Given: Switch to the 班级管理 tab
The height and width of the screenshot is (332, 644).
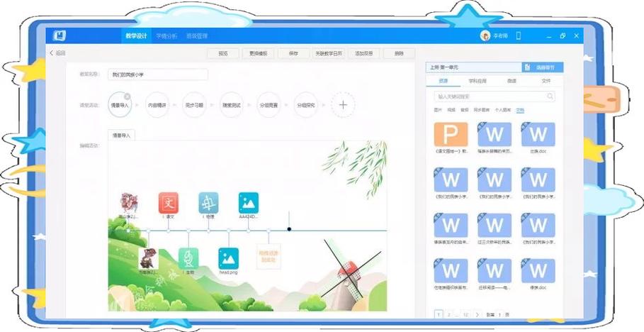Looking at the screenshot, I should click(x=197, y=35).
